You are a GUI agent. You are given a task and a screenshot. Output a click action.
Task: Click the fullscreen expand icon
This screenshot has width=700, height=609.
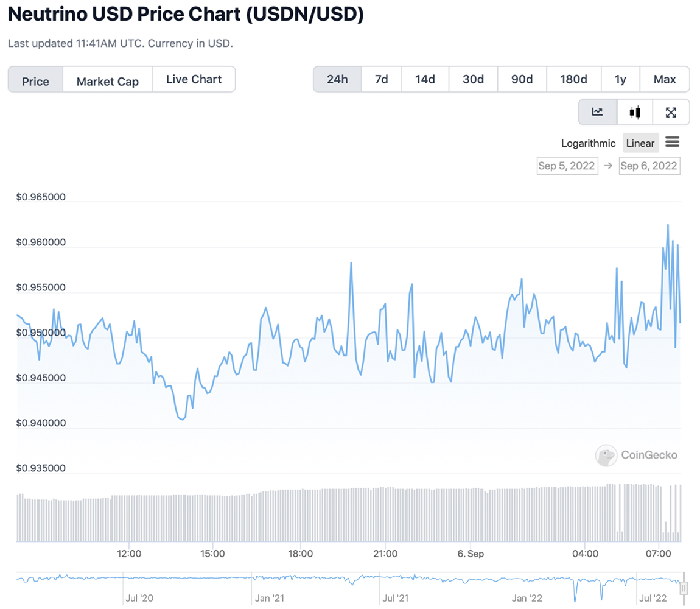pyautogui.click(x=671, y=112)
